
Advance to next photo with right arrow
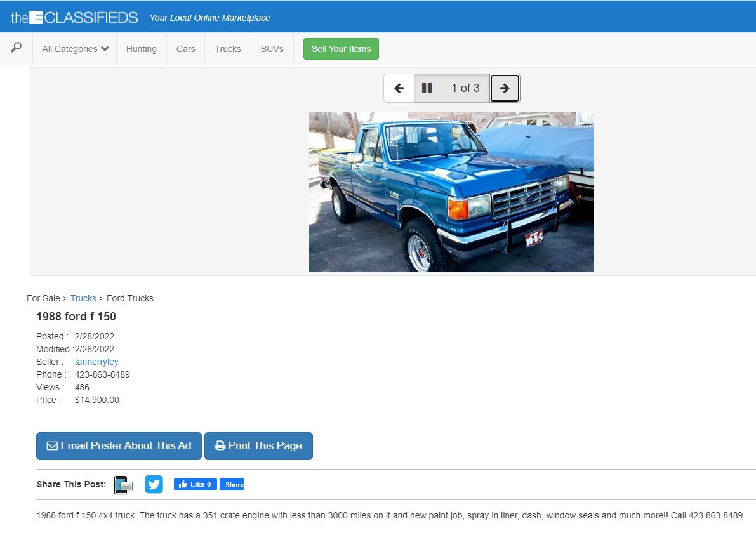click(505, 88)
